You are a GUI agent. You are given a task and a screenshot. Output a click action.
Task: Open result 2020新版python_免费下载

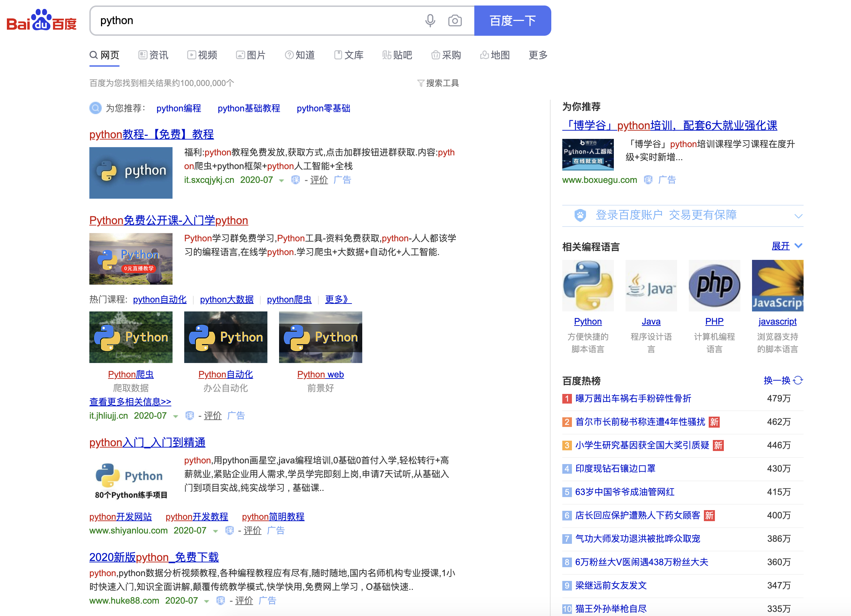pos(154,557)
